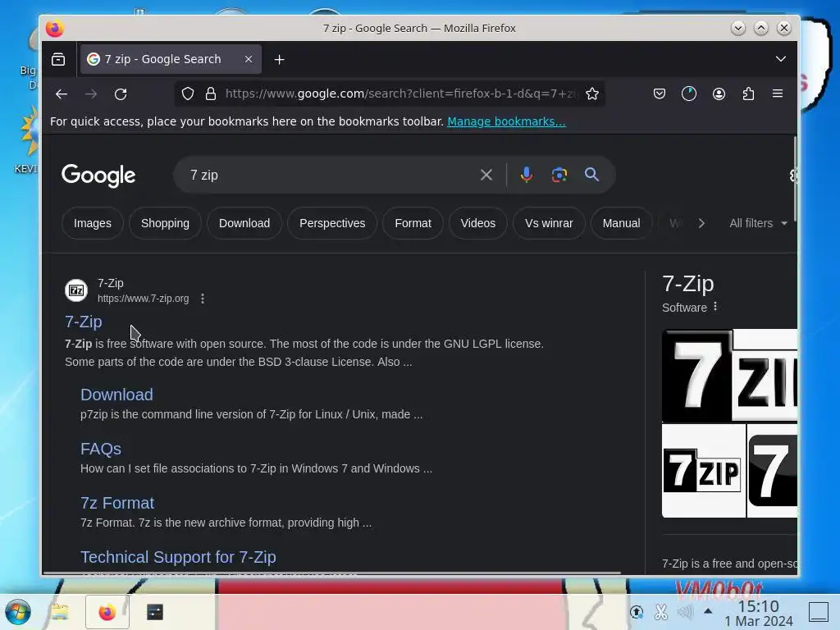Image resolution: width=840 pixels, height=630 pixels.
Task: Open the Firefox application menu
Action: point(778,94)
